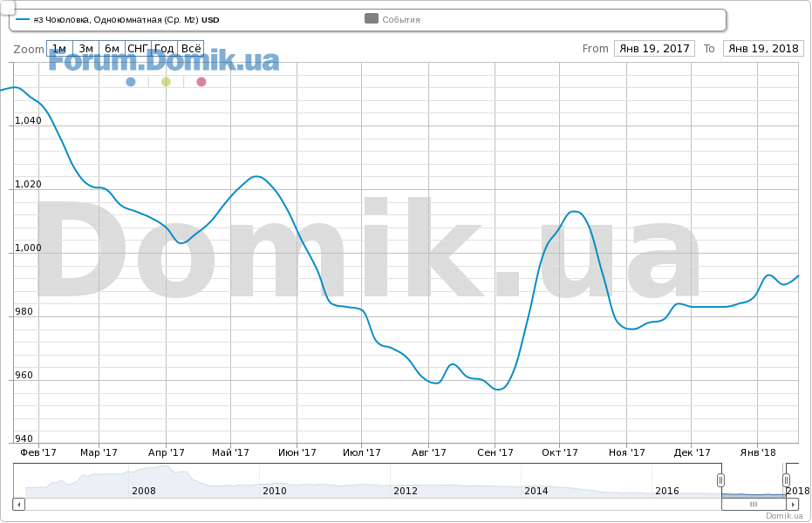Click the 'From' label
Image resolution: width=812 pixels, height=523 pixels.
tap(595, 49)
